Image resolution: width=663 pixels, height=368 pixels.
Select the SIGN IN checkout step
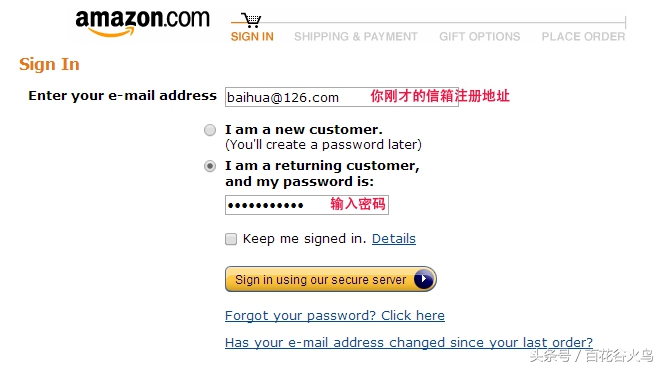pyautogui.click(x=252, y=37)
